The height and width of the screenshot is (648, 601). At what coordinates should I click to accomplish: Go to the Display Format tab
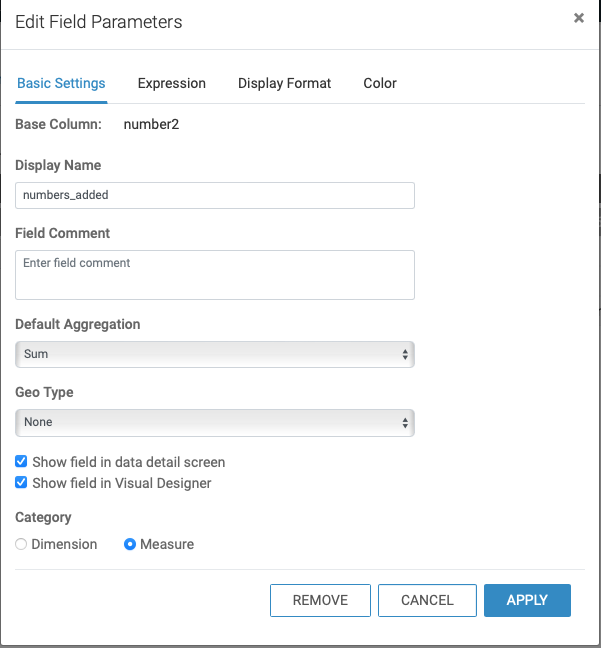[284, 84]
